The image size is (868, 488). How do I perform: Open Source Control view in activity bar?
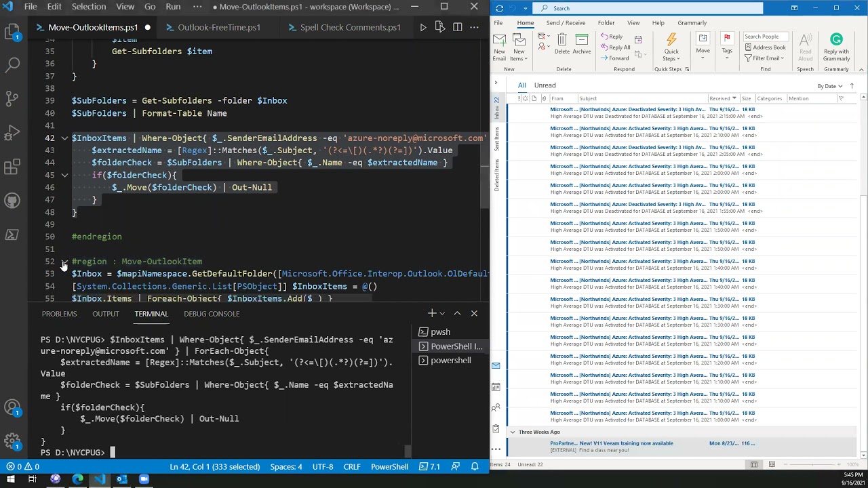point(12,99)
